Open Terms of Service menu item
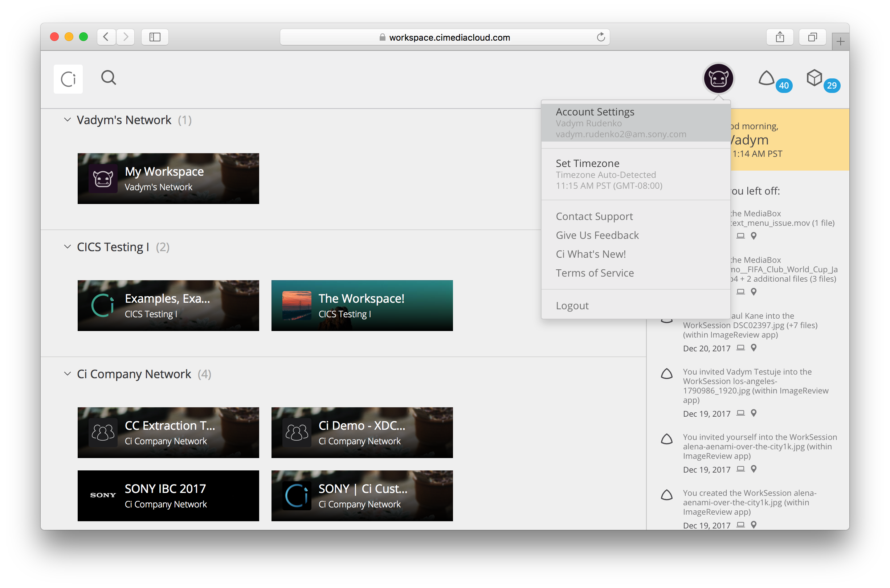 coord(595,273)
